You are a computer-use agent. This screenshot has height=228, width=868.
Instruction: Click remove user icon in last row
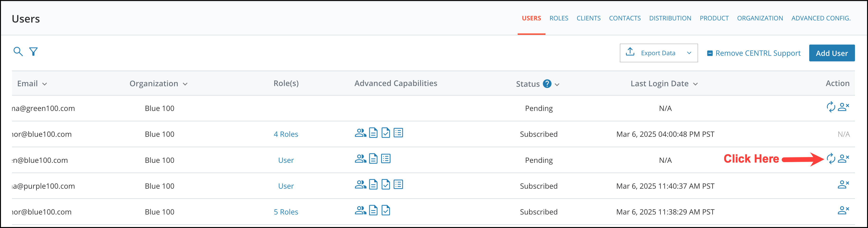pos(843,210)
